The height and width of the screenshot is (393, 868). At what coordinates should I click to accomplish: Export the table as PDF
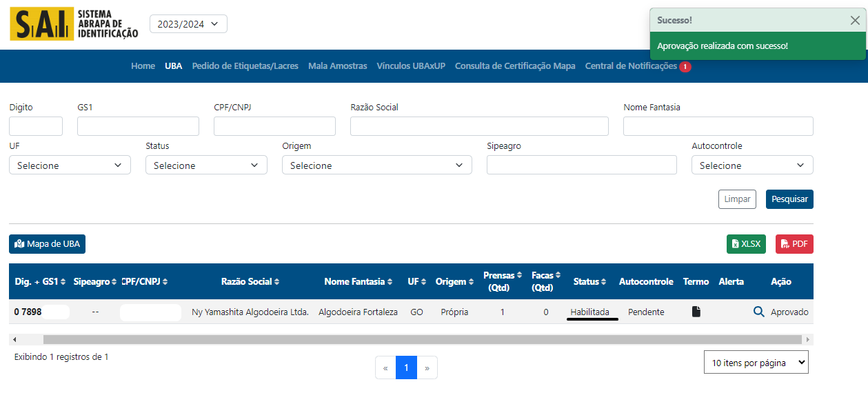coord(794,244)
